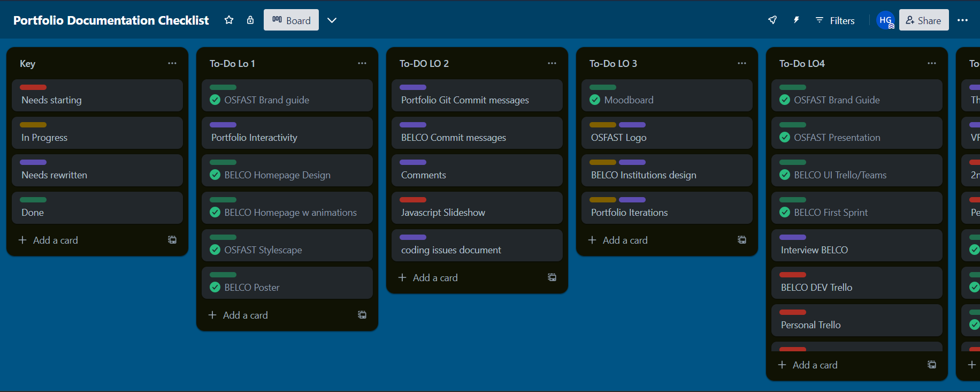
Task: Add a card to To-DO LO 2
Action: tap(468, 277)
